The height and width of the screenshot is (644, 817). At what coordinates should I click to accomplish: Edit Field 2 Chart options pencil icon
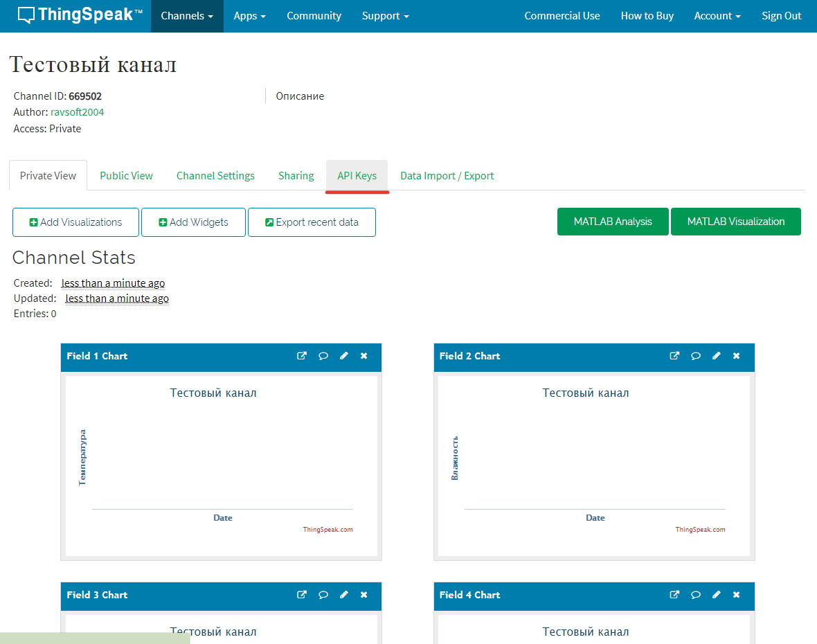pos(717,356)
